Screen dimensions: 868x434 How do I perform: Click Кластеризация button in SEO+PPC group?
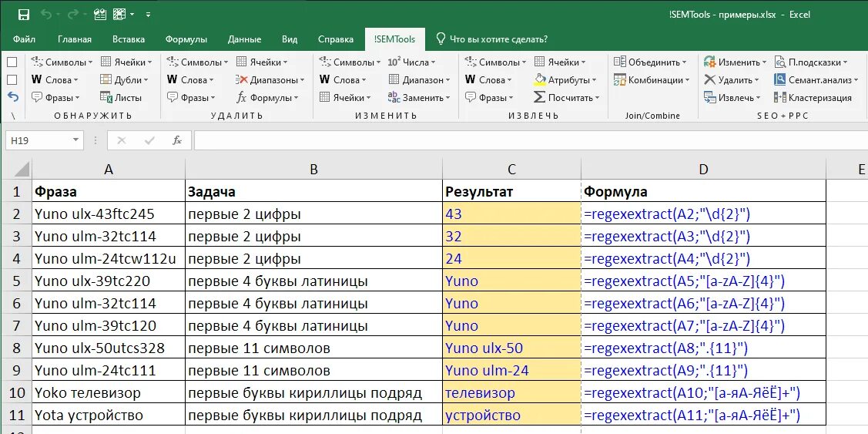click(813, 98)
